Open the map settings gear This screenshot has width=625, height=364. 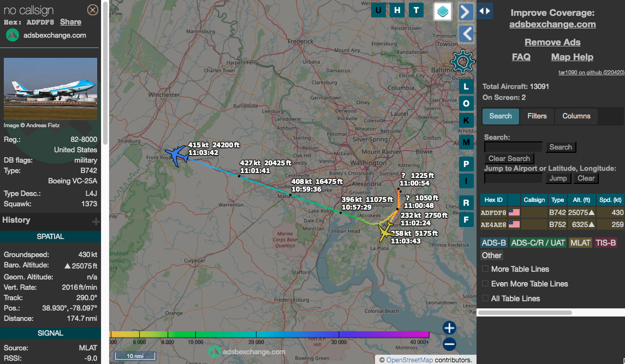(462, 62)
